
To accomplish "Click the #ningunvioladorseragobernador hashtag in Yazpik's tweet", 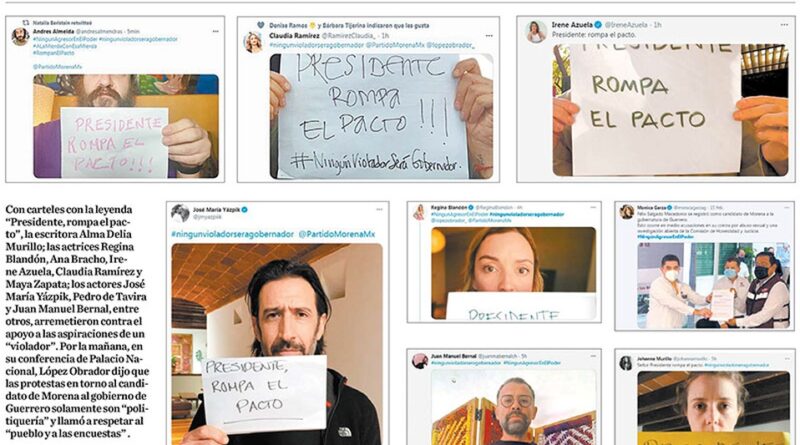I will (233, 234).
